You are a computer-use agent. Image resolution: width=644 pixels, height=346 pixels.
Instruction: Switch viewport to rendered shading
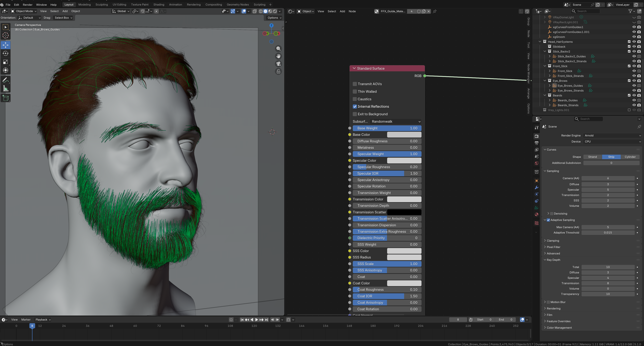(275, 11)
